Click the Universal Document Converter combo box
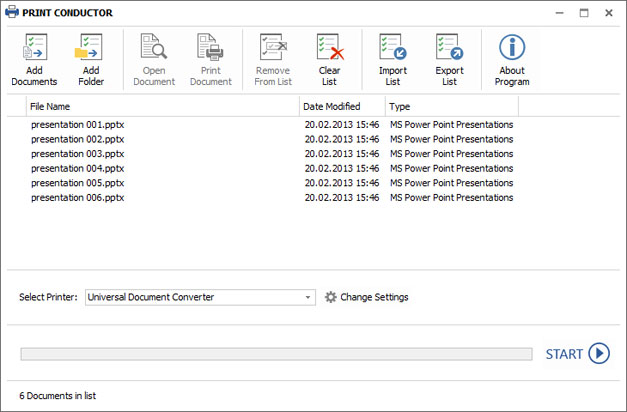 point(200,297)
